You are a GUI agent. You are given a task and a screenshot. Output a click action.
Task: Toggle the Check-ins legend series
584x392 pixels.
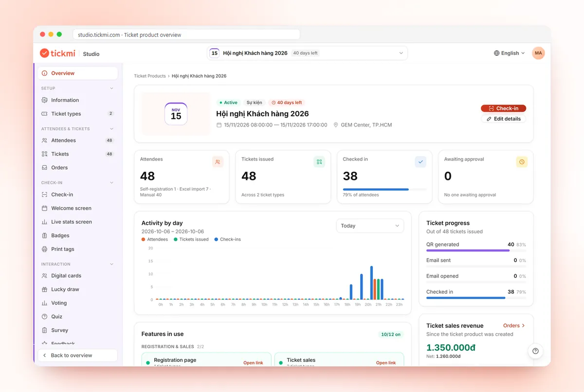click(227, 239)
